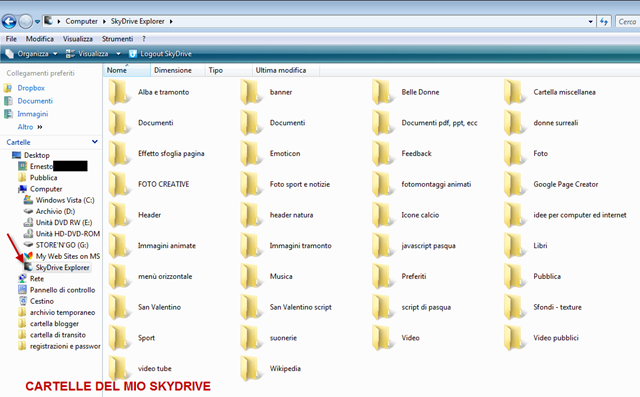
Task: Click the Feedback folder icon
Action: [382, 153]
